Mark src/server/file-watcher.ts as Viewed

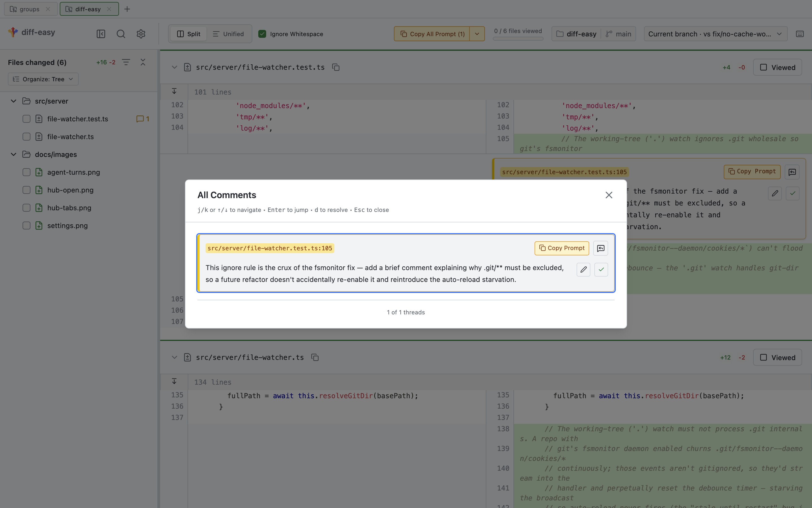(777, 357)
